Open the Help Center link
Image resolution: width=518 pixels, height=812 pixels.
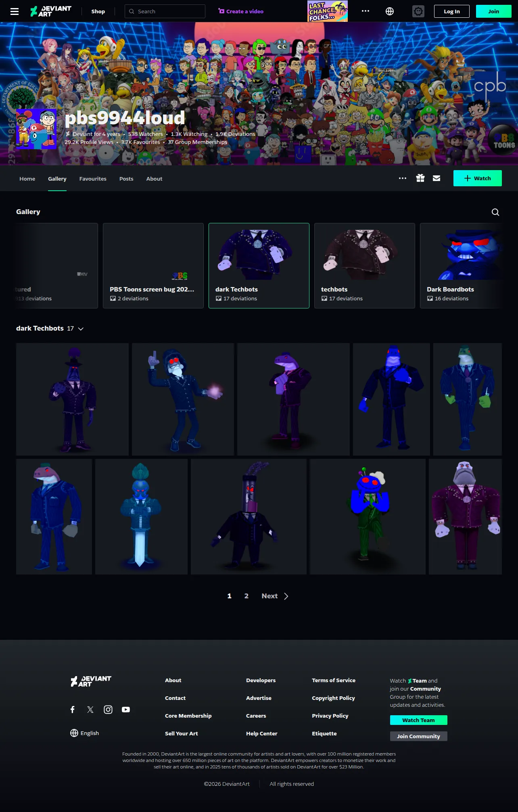(x=262, y=733)
